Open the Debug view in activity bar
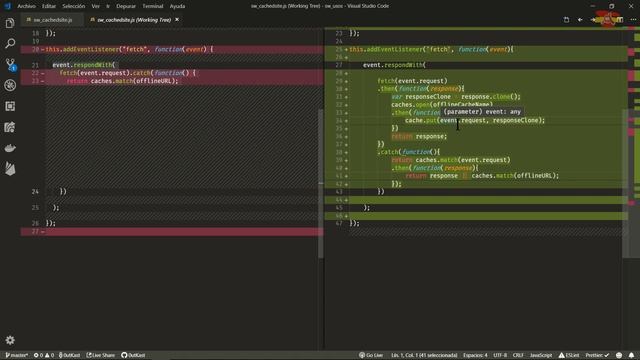Viewport: 640px width, 360px height. (10, 85)
